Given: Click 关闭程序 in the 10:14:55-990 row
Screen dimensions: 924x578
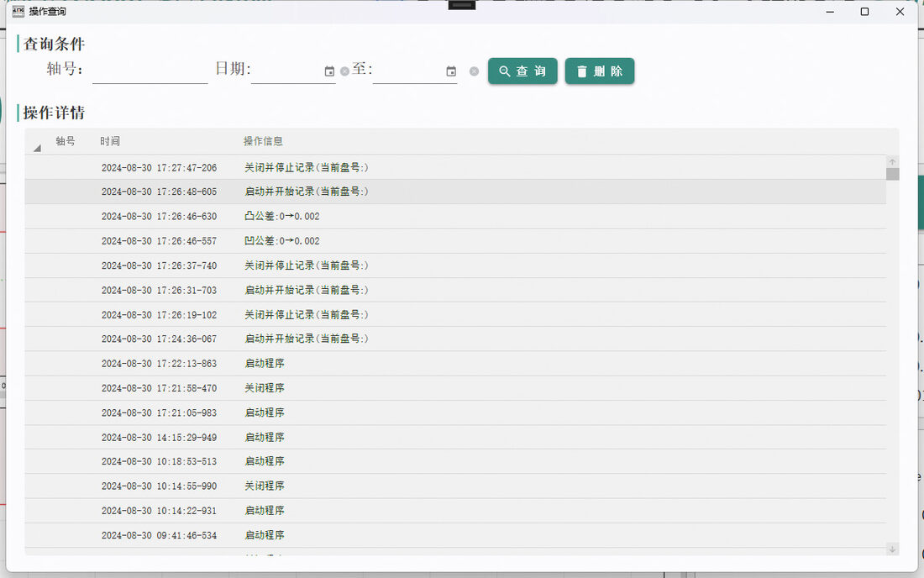Looking at the screenshot, I should tap(265, 486).
